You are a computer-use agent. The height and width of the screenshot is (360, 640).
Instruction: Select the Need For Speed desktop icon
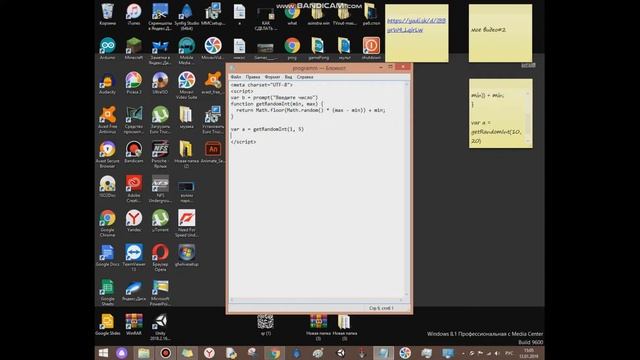tap(187, 223)
